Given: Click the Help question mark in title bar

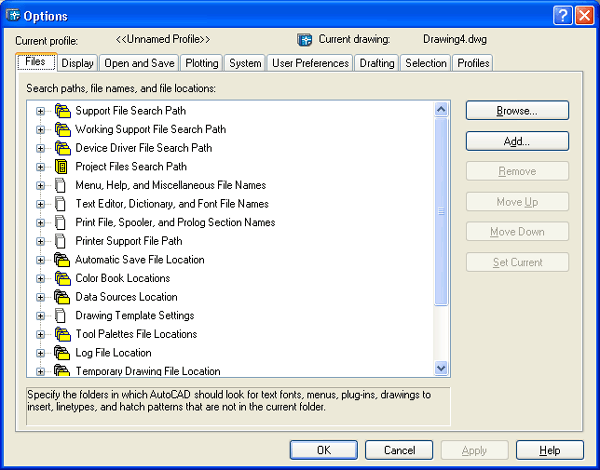Looking at the screenshot, I should tap(562, 14).
